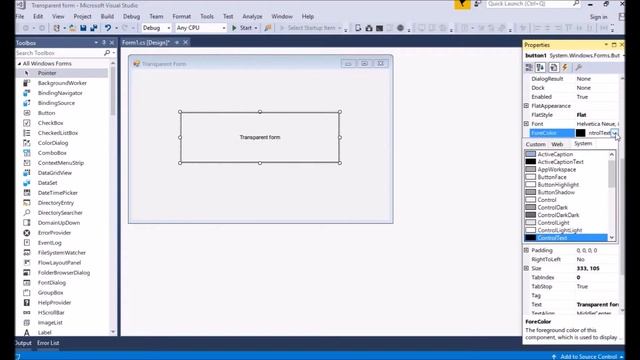Open the Debug configuration dropdown
Viewport: 640px width, 360px height.
[x=169, y=28]
